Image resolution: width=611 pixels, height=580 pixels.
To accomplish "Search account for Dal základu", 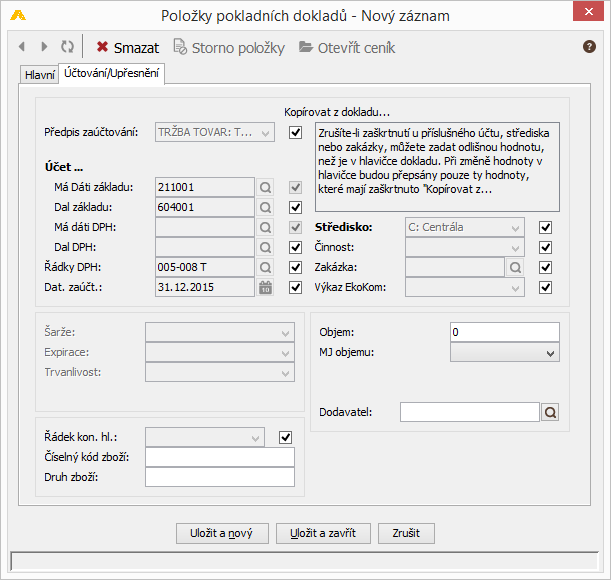I will (x=265, y=207).
